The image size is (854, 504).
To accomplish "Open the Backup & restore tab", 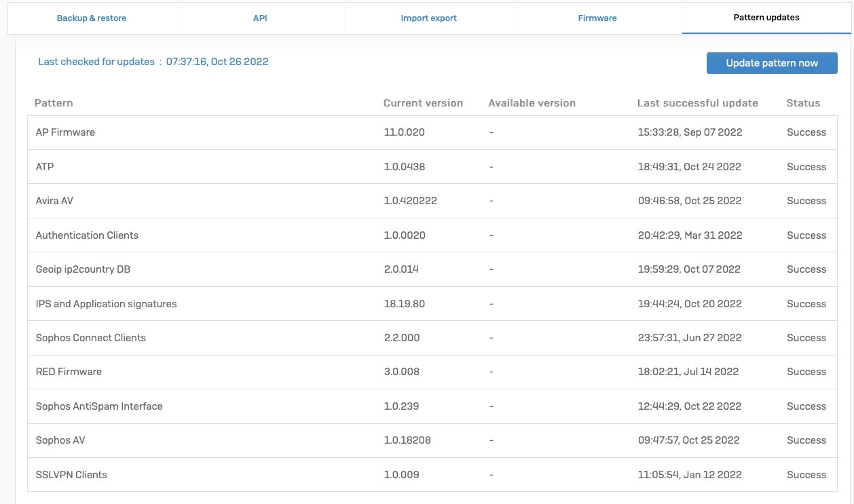I will point(92,18).
